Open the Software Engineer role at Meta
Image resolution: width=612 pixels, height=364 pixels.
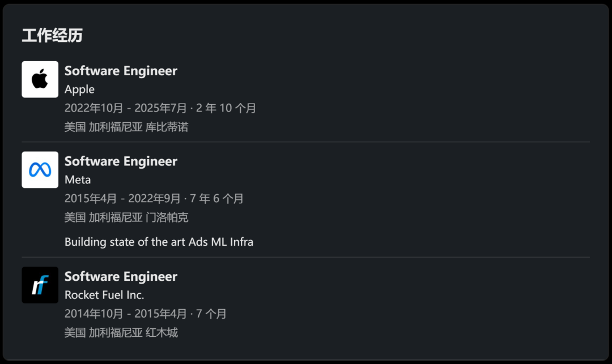pos(121,161)
